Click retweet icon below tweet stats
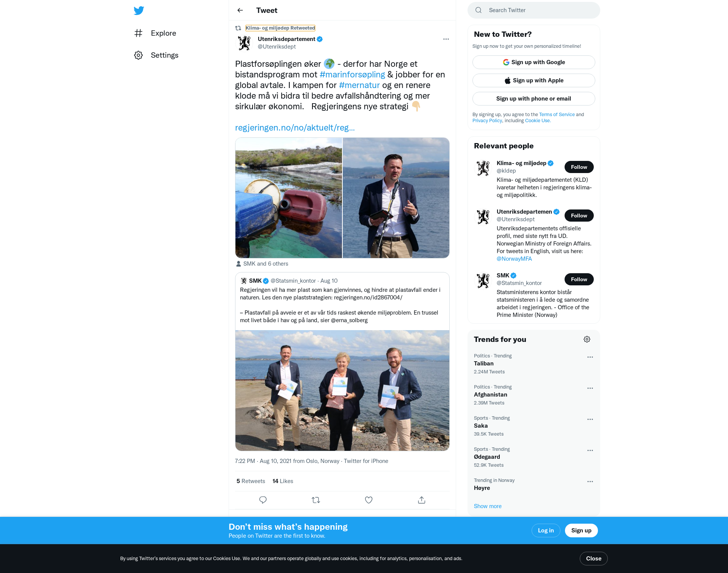This screenshot has width=728, height=573. [316, 500]
